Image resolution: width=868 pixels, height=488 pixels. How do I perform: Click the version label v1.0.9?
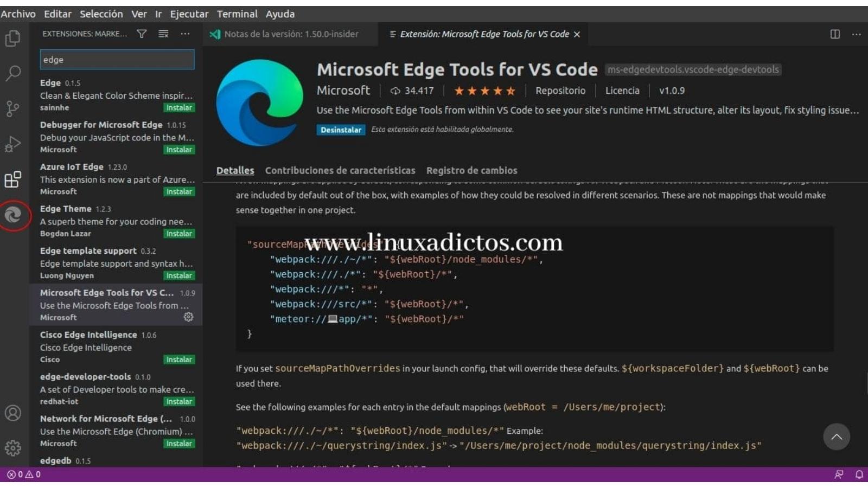coord(672,91)
